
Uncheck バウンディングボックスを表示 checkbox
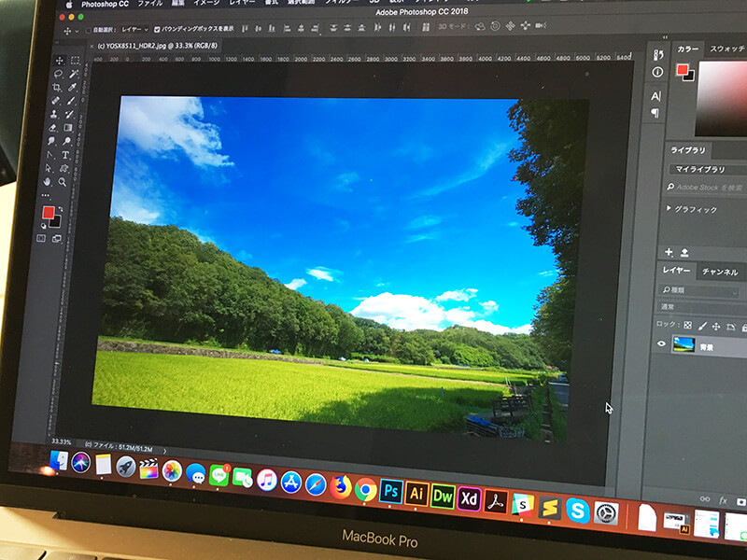point(157,30)
